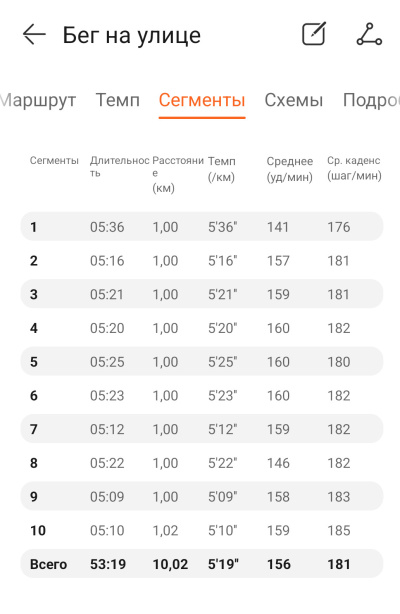Tap the back arrow icon
This screenshot has height=614, width=400.
[34, 35]
